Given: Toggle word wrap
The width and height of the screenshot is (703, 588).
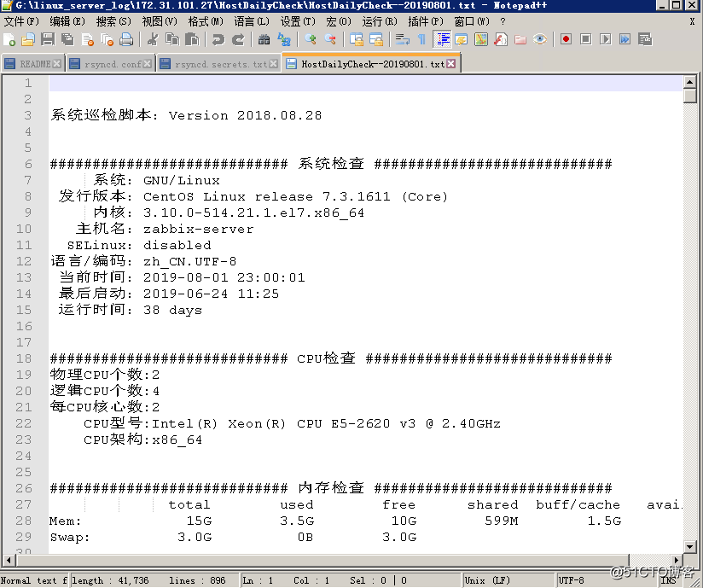Looking at the screenshot, I should click(x=402, y=39).
